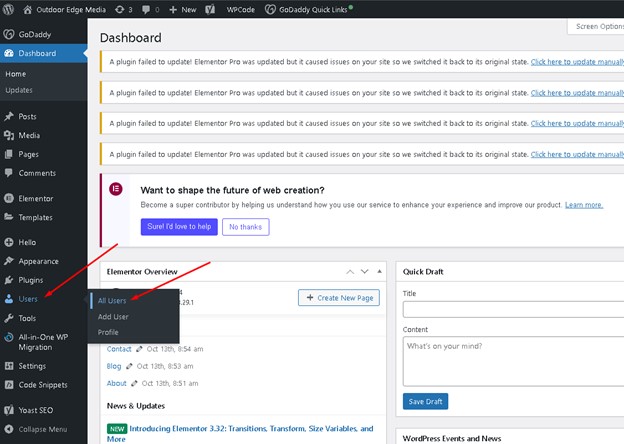The height and width of the screenshot is (444, 624).
Task: Expand the Screen Options panel
Action: pyautogui.click(x=598, y=26)
